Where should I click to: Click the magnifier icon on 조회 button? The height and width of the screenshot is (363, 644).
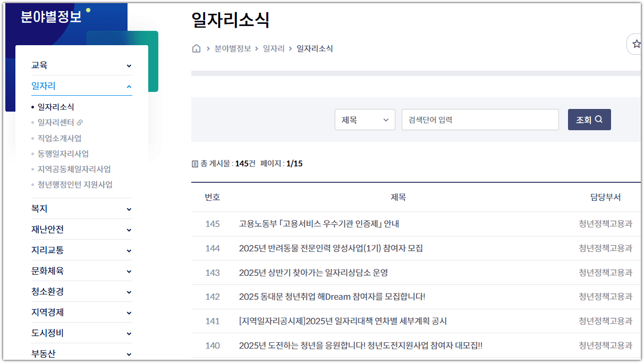coord(599,119)
